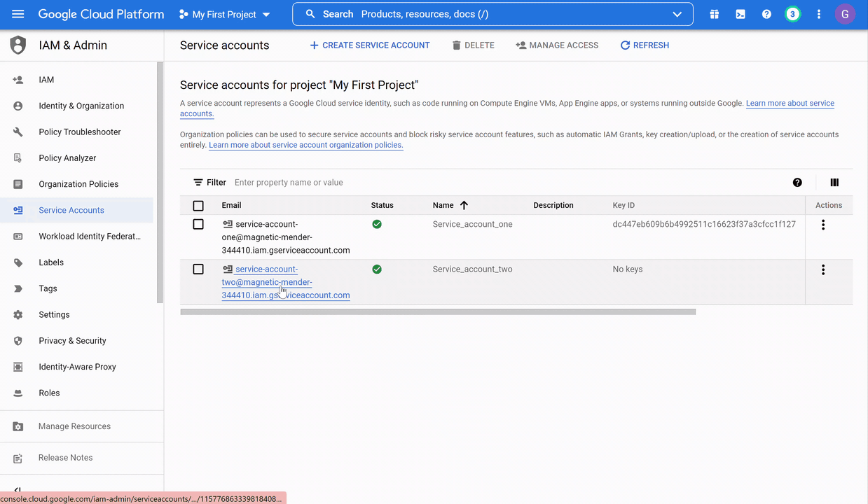Image resolution: width=868 pixels, height=504 pixels.
Task: Open Learn more about service account organization policies
Action: pyautogui.click(x=306, y=145)
